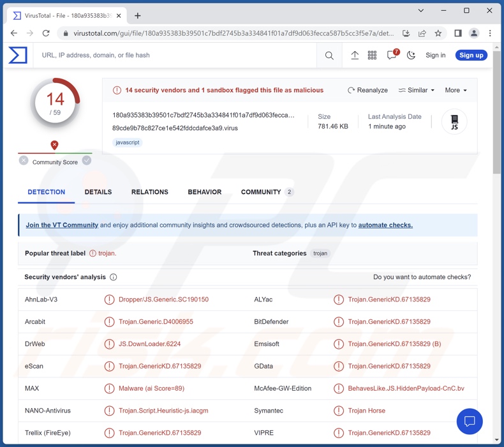Click Malware (ai Score=89) detection

[x=151, y=388]
